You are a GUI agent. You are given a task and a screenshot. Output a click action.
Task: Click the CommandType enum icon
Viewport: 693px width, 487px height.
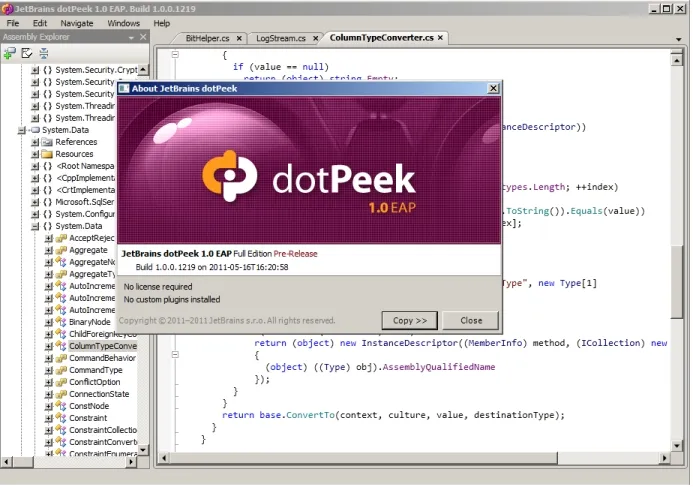tap(61, 370)
